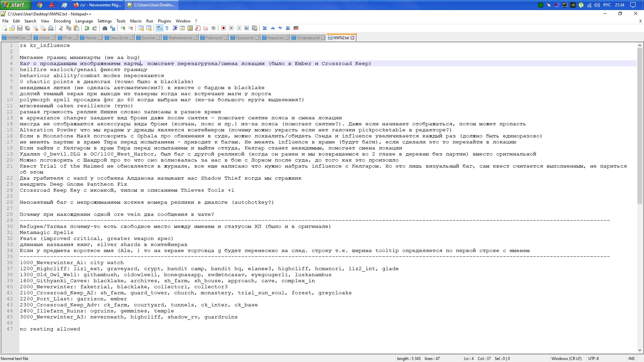
Task: Click the Windows Start button
Action: (x=15, y=5)
